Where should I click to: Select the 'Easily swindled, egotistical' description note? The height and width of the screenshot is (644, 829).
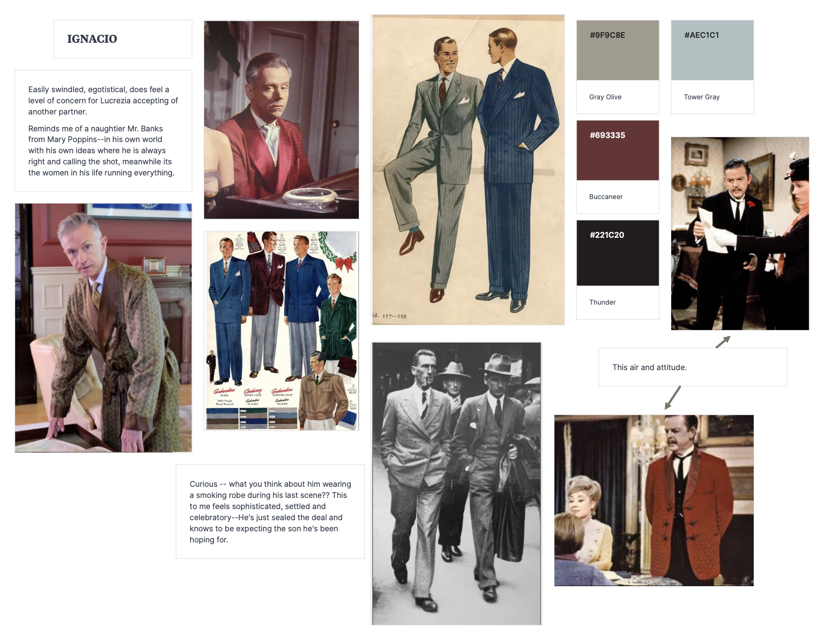(x=103, y=130)
